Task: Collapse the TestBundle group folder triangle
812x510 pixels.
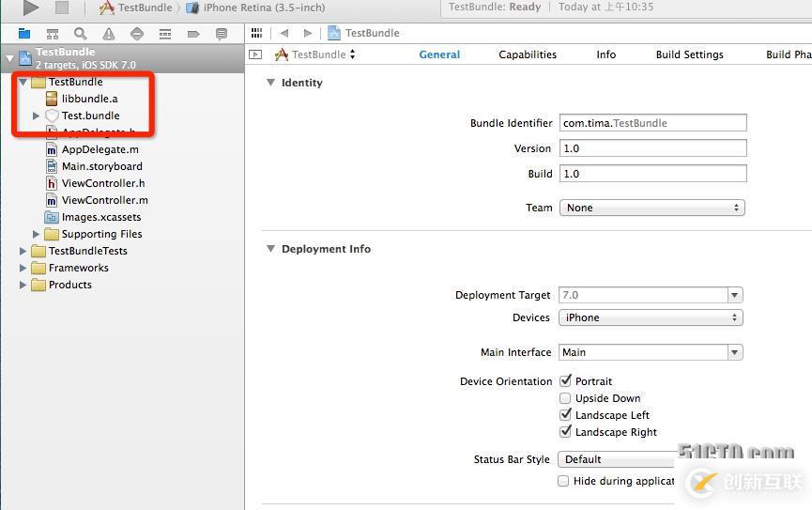Action: pyautogui.click(x=23, y=82)
